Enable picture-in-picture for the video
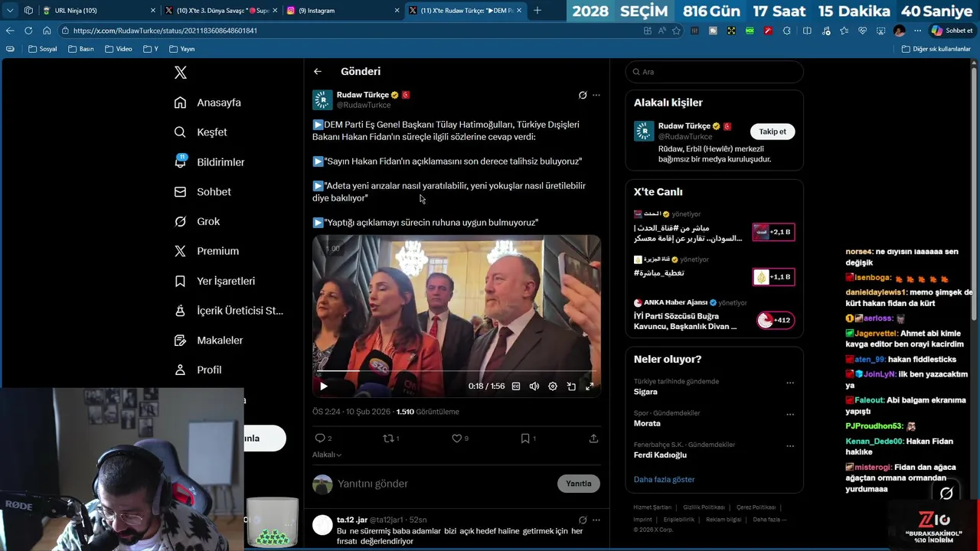980x551 pixels. click(571, 386)
